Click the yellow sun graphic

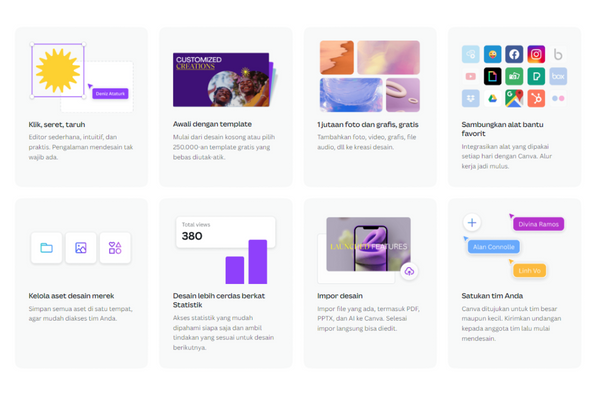(57, 70)
